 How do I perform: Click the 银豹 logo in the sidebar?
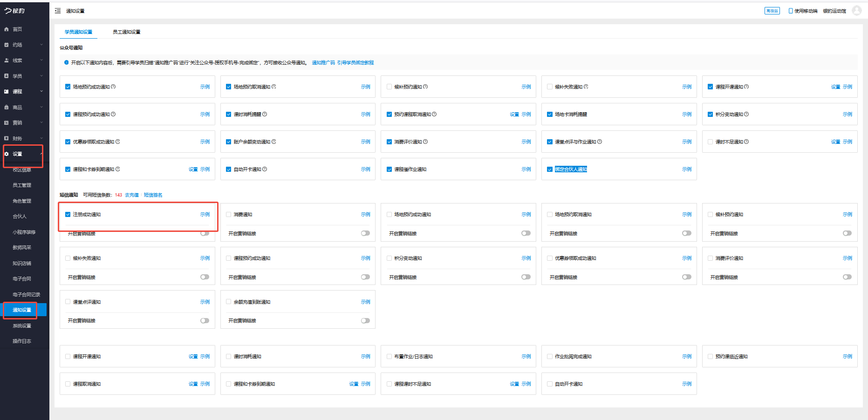point(15,11)
